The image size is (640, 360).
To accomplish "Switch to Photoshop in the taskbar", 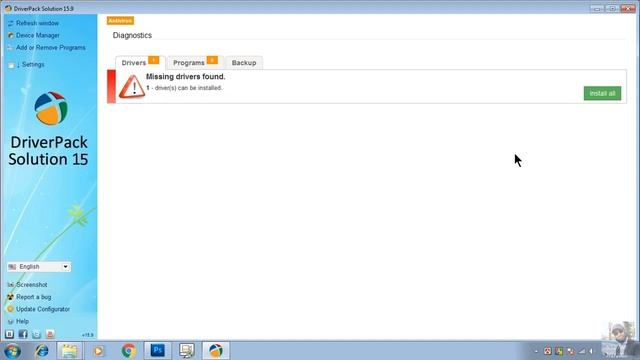I will click(x=158, y=351).
